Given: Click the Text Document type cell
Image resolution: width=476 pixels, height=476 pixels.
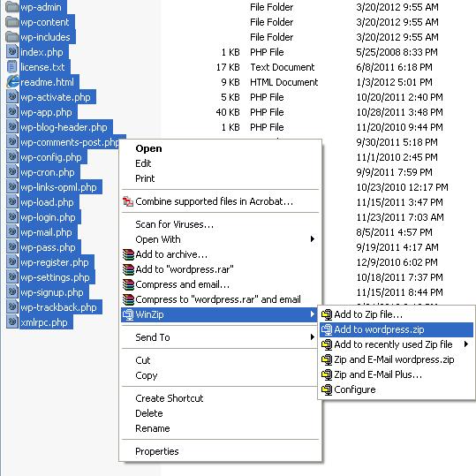Looking at the screenshot, I should (283, 67).
